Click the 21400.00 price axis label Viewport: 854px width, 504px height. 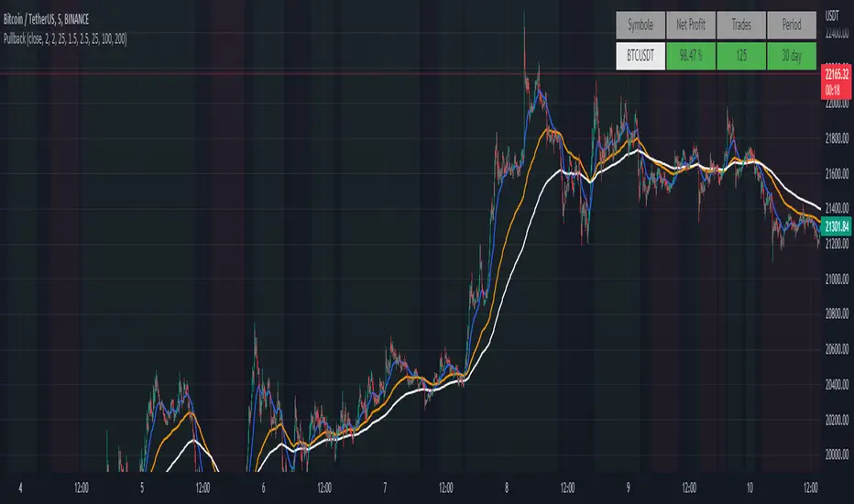tap(837, 208)
